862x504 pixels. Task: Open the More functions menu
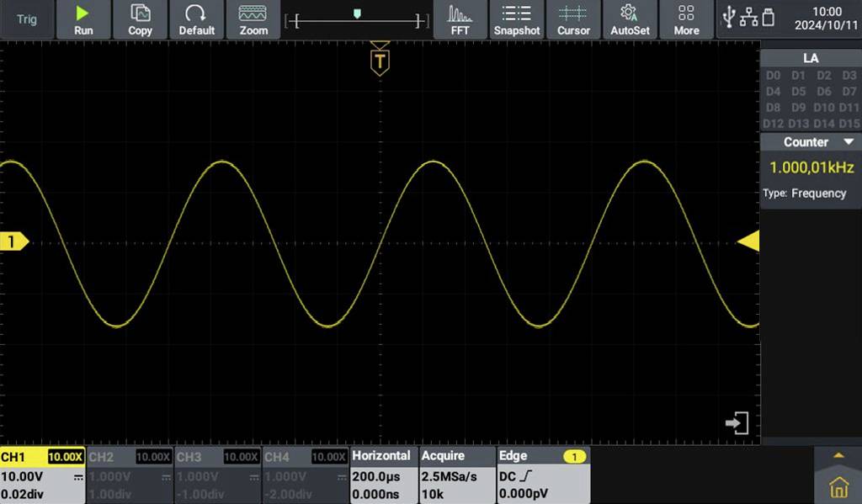pyautogui.click(x=685, y=19)
